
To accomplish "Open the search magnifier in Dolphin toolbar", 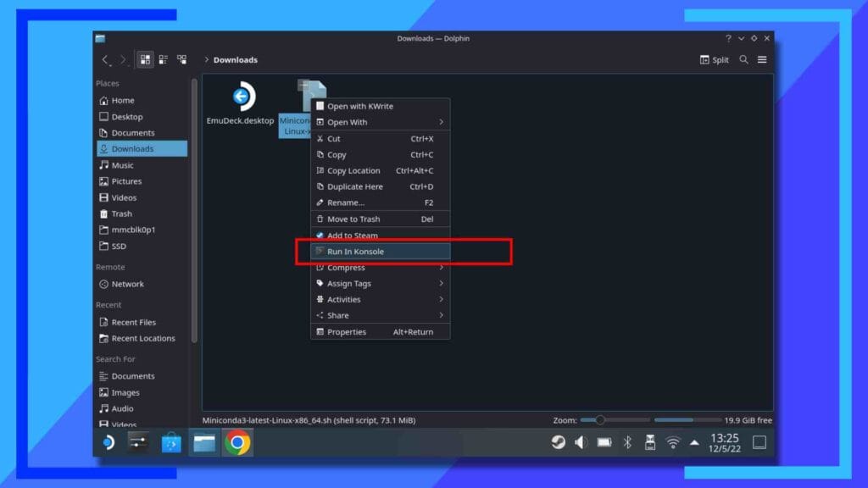I will click(744, 60).
